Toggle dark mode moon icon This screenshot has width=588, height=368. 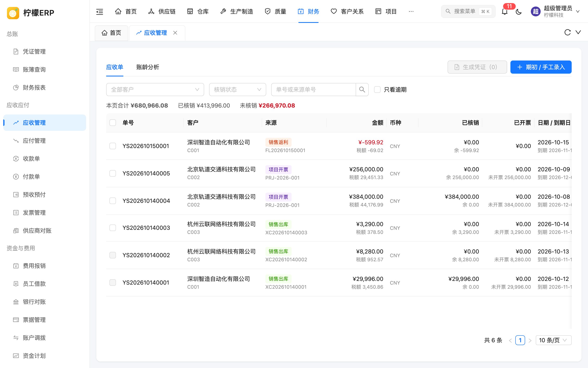[x=519, y=11]
